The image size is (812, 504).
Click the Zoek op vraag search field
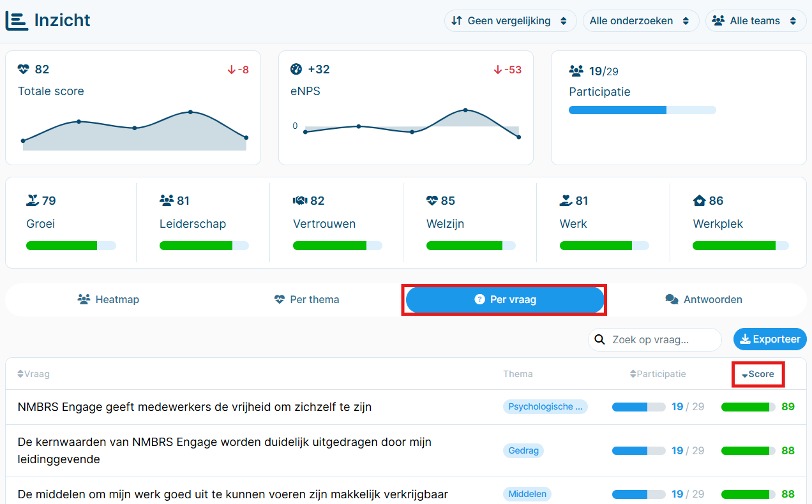click(x=655, y=339)
